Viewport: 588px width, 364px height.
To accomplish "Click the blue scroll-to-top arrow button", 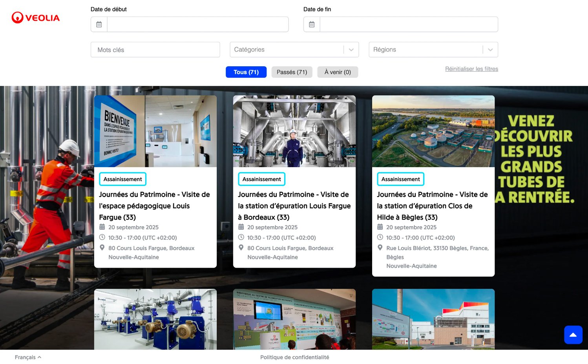I will pyautogui.click(x=573, y=335).
